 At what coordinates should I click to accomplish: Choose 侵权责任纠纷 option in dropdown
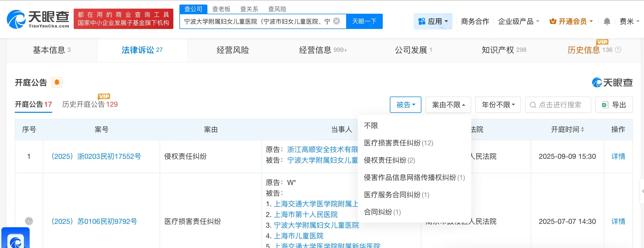point(389,160)
